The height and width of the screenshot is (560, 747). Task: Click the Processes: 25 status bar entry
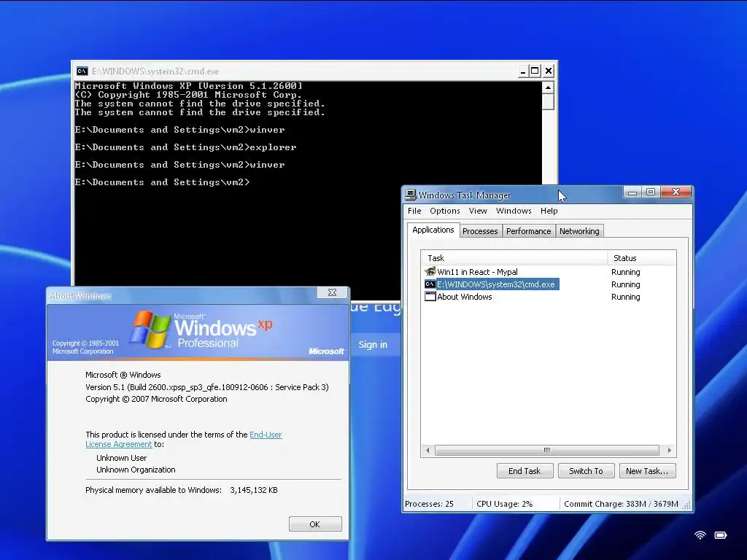[x=429, y=504]
